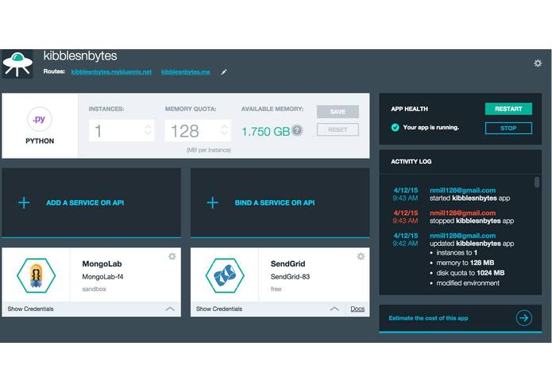Click email on 'updated kibblesnbytes' entry
The width and height of the screenshot is (552, 392).
(462, 236)
